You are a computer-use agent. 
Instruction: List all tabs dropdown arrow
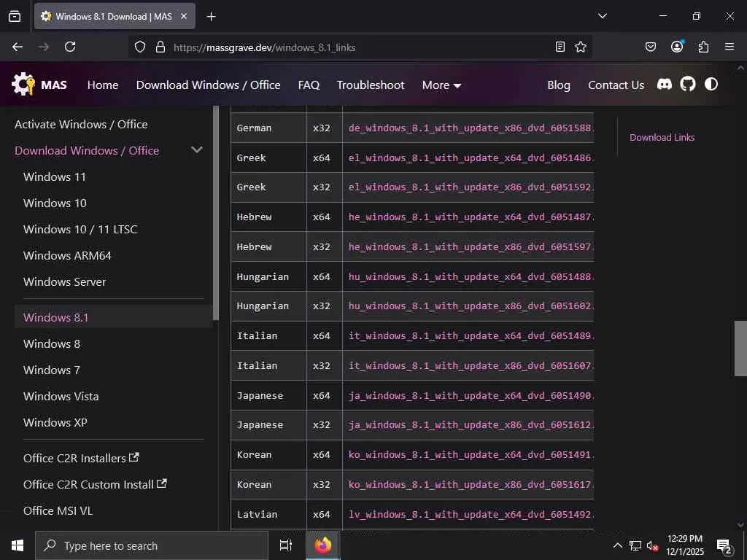pos(602,16)
